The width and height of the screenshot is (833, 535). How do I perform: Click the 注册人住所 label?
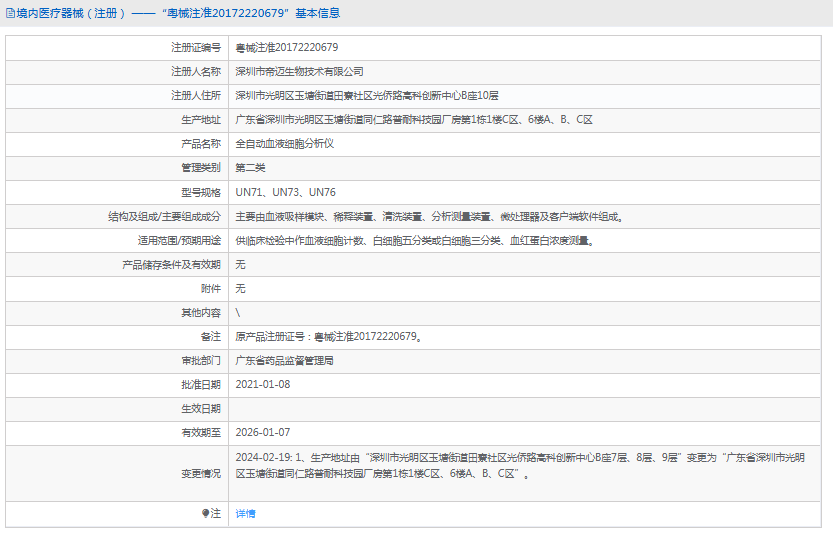pyautogui.click(x=196, y=96)
